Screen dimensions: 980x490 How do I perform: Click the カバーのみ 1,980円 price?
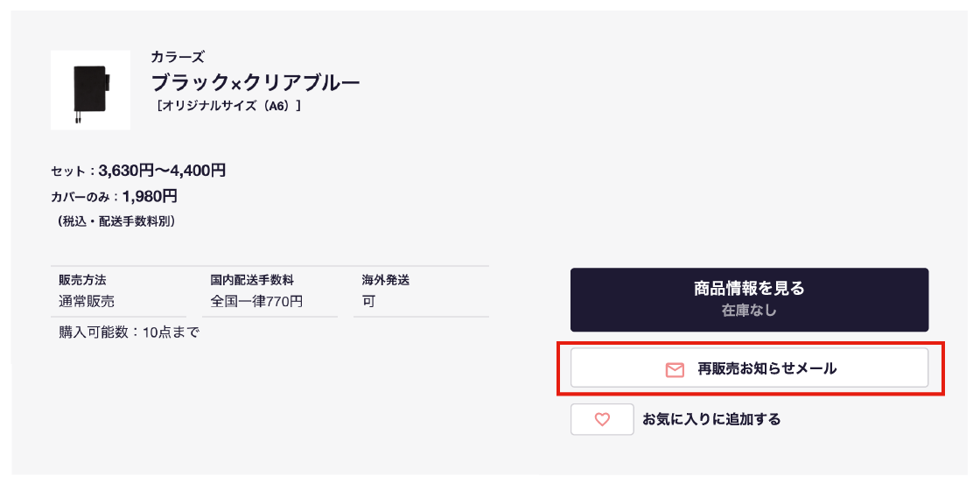150,196
